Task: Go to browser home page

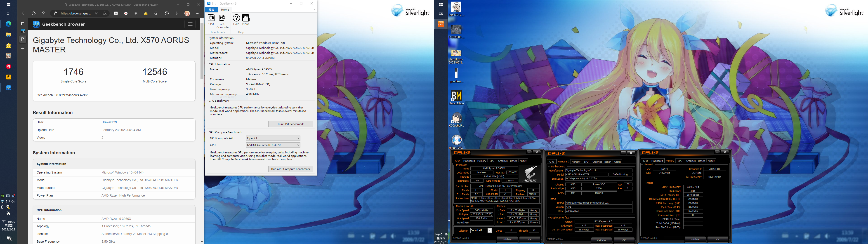Action: tap(43, 14)
